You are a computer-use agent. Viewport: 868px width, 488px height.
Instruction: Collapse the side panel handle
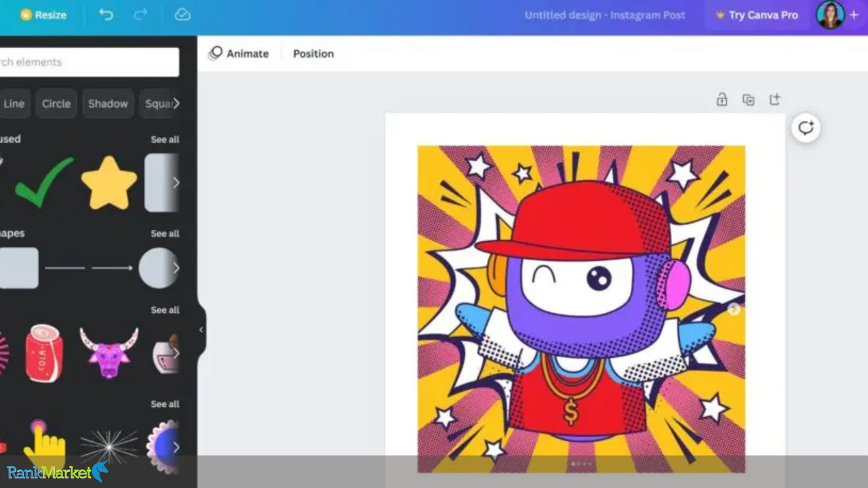(x=201, y=330)
